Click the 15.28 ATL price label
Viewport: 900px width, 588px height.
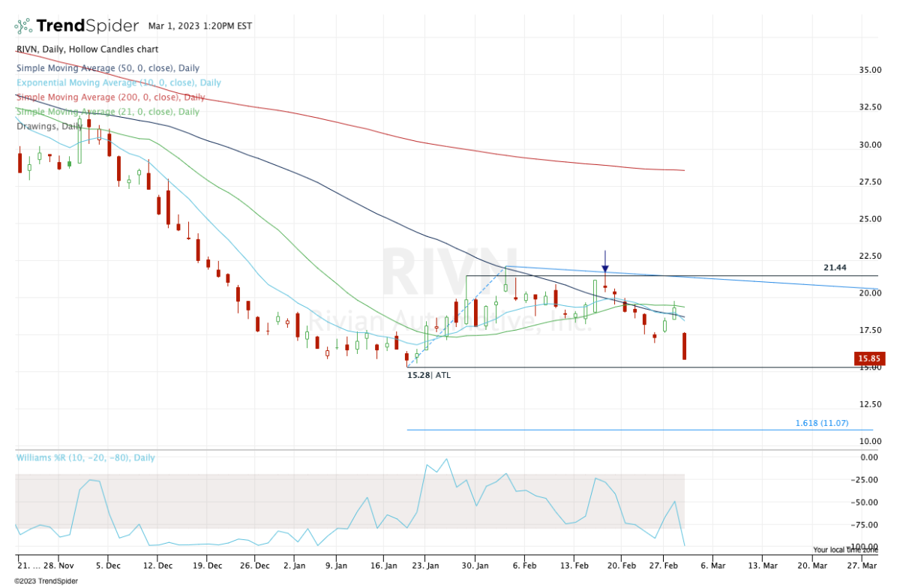(x=429, y=374)
